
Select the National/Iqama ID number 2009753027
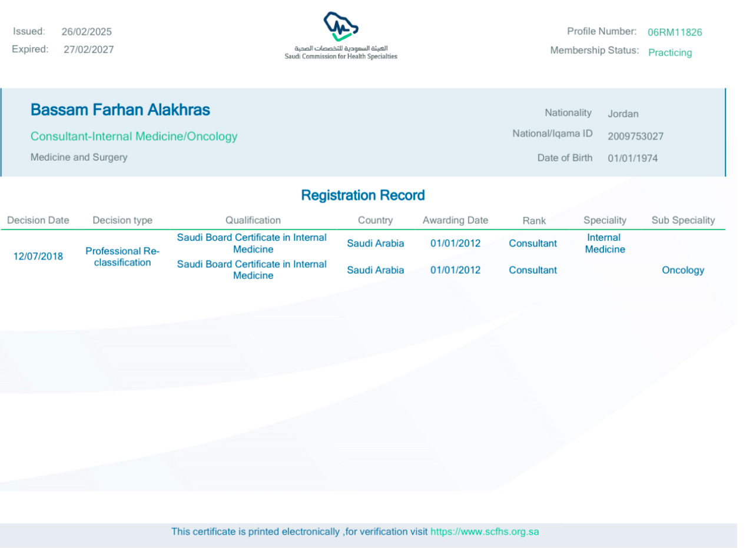coord(635,137)
